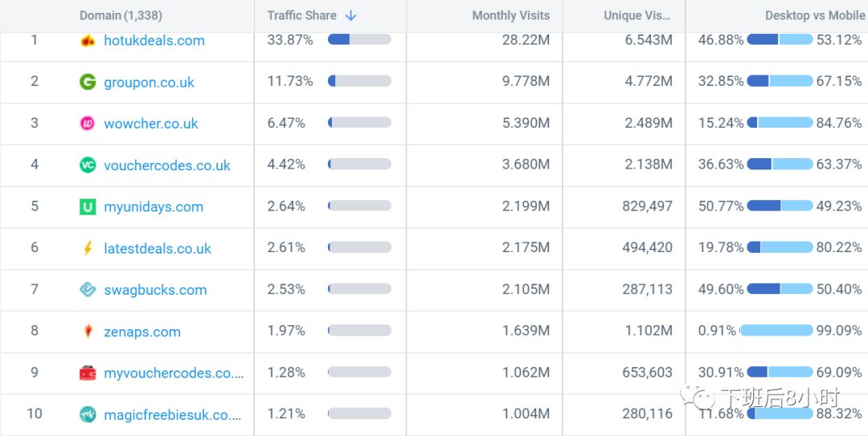Click the Desktop vs Mobile header
The width and height of the screenshot is (868, 436).
click(814, 15)
